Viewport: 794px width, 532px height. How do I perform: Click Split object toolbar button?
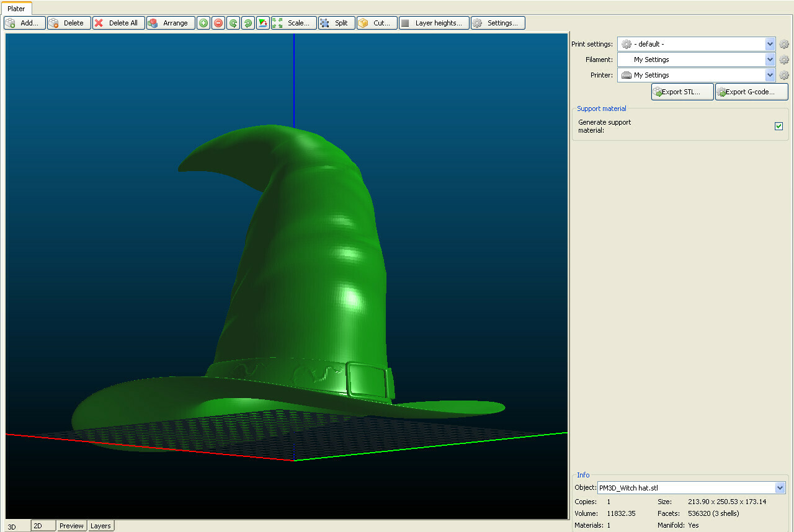(336, 23)
